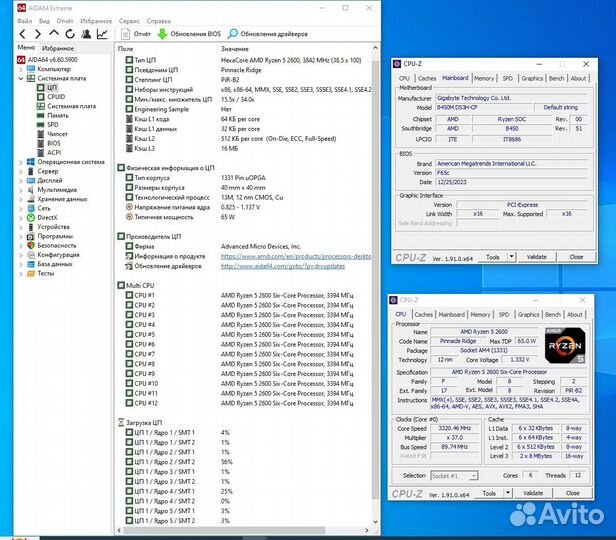Click the AIDA64 up-level arrow icon

(x=54, y=34)
